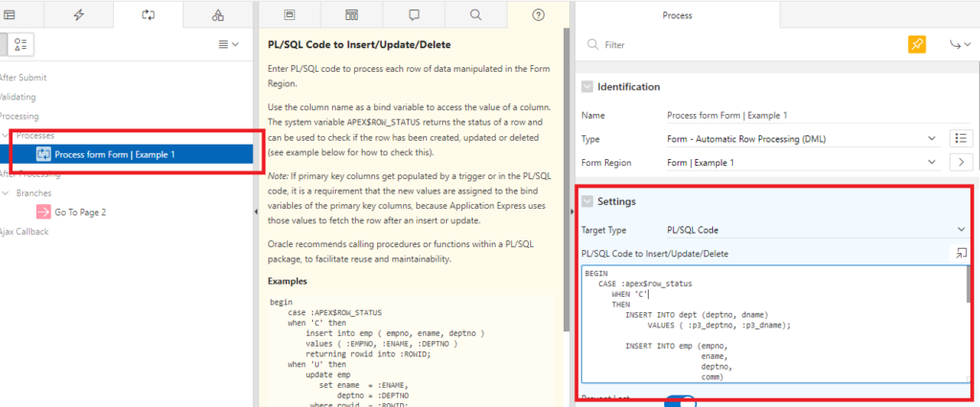
Task: Open the Type dropdown list
Action: 799,139
